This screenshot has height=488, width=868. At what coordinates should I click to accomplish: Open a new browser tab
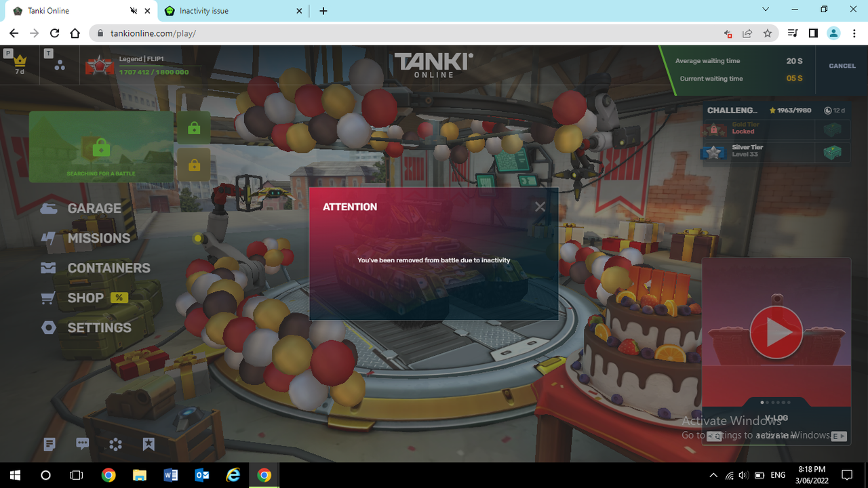coord(323,11)
